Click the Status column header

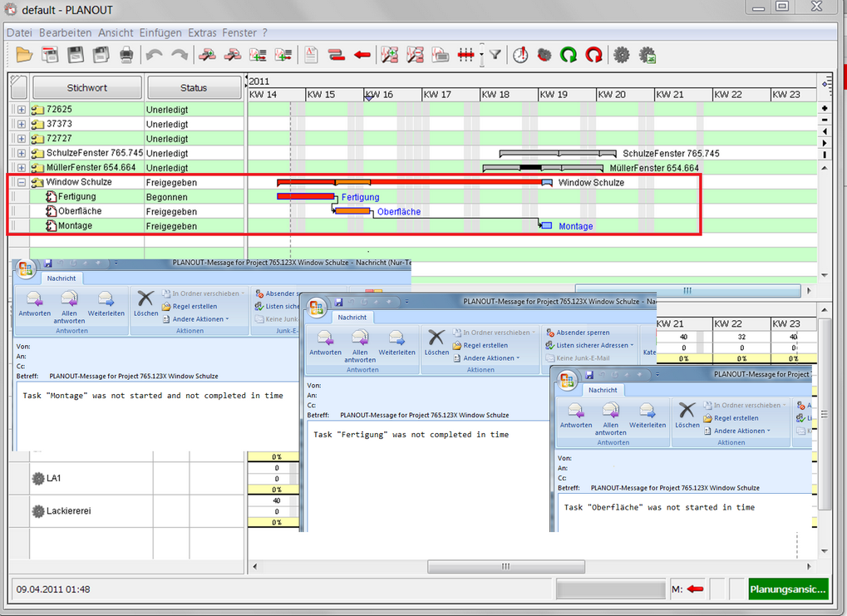[x=194, y=87]
